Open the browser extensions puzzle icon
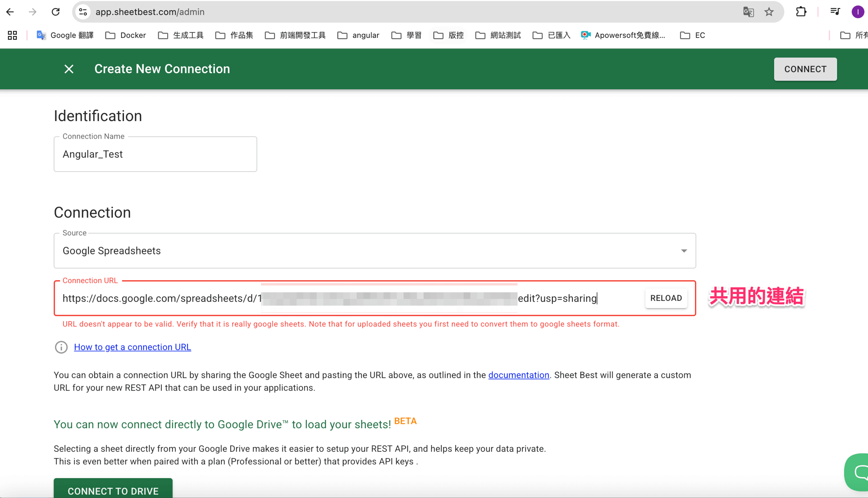The image size is (868, 498). (801, 12)
